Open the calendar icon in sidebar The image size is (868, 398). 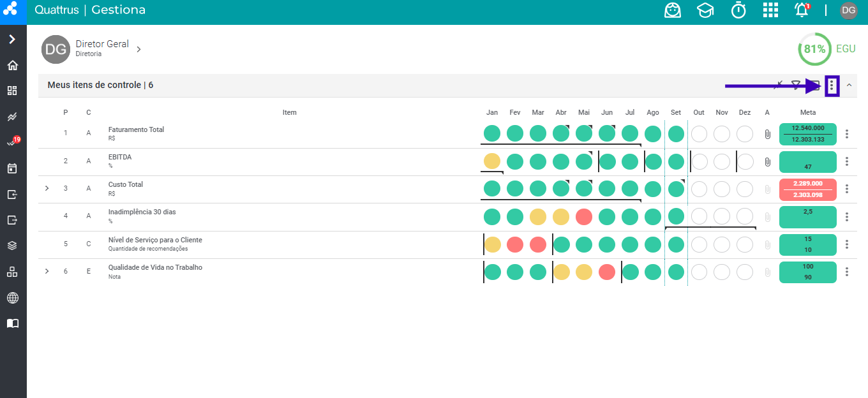point(13,168)
